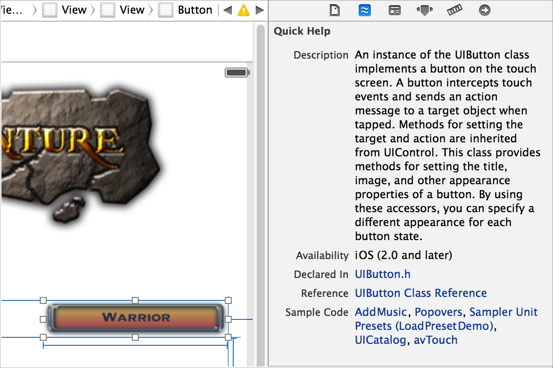This screenshot has width=553, height=368.
Task: Open the File inspector tab
Action: click(x=335, y=10)
